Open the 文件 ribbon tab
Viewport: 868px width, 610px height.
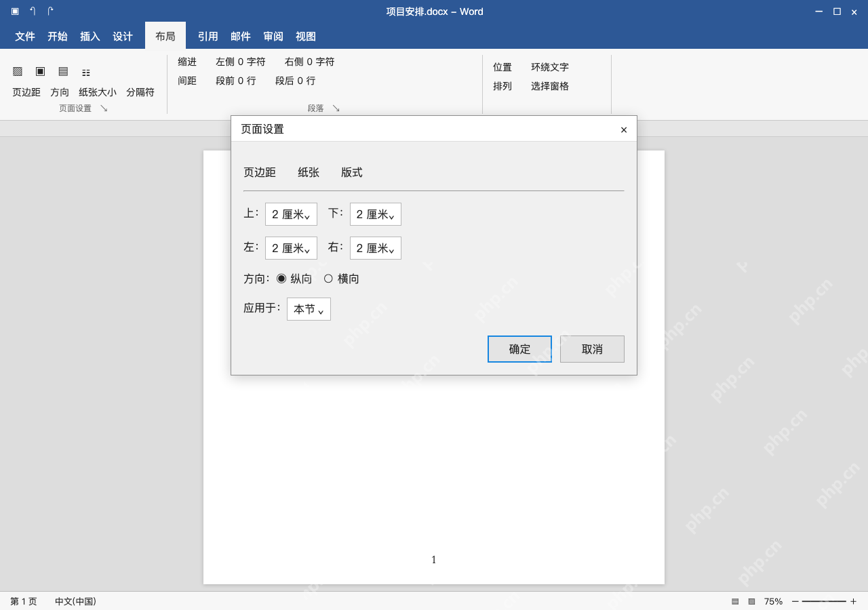click(25, 37)
